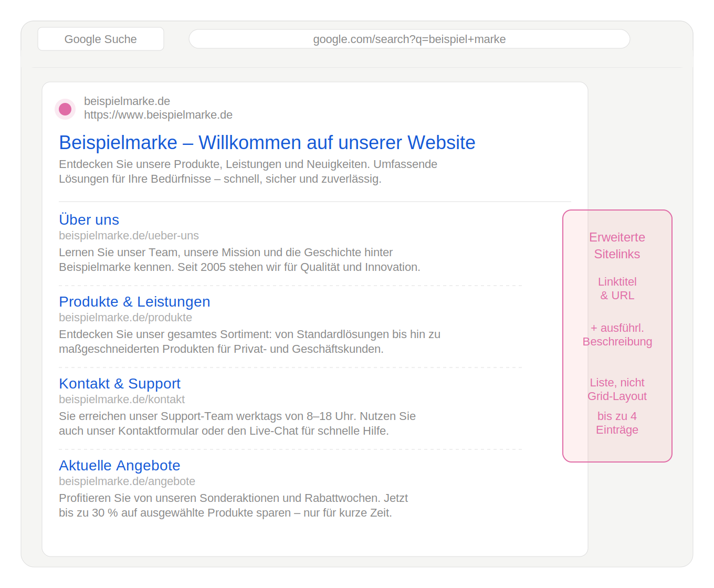This screenshot has width=714, height=588.
Task: Click the description 'Entdecken Sie unser gesamtes Sortiment'
Action: click(x=249, y=341)
